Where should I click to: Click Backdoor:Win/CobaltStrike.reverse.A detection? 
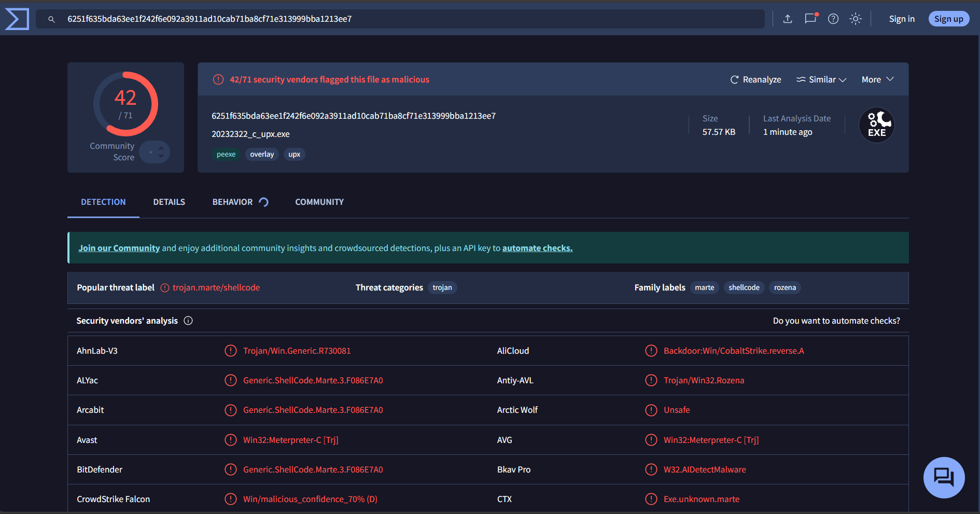pyautogui.click(x=734, y=351)
